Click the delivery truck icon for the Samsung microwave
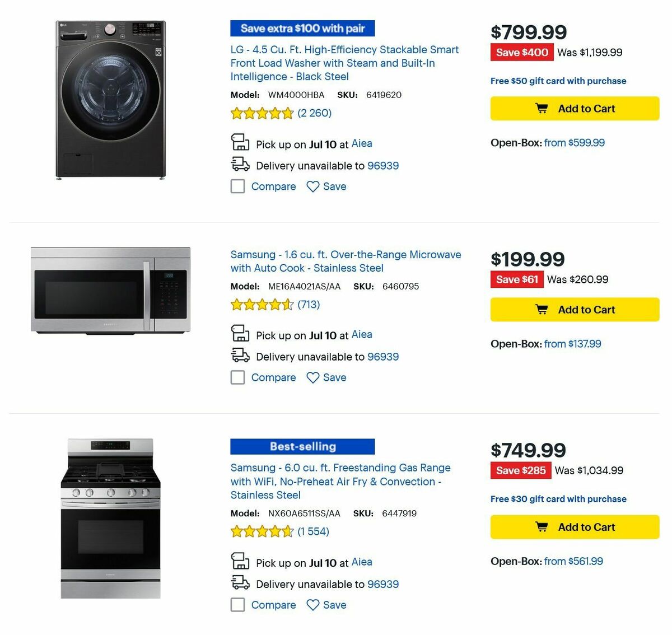Viewport: 672px width, 635px height. click(x=240, y=355)
